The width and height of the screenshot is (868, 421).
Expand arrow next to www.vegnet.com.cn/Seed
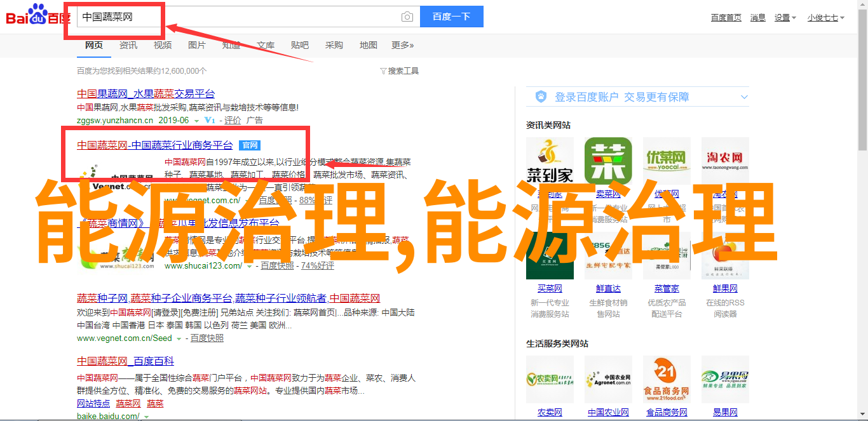click(x=180, y=339)
